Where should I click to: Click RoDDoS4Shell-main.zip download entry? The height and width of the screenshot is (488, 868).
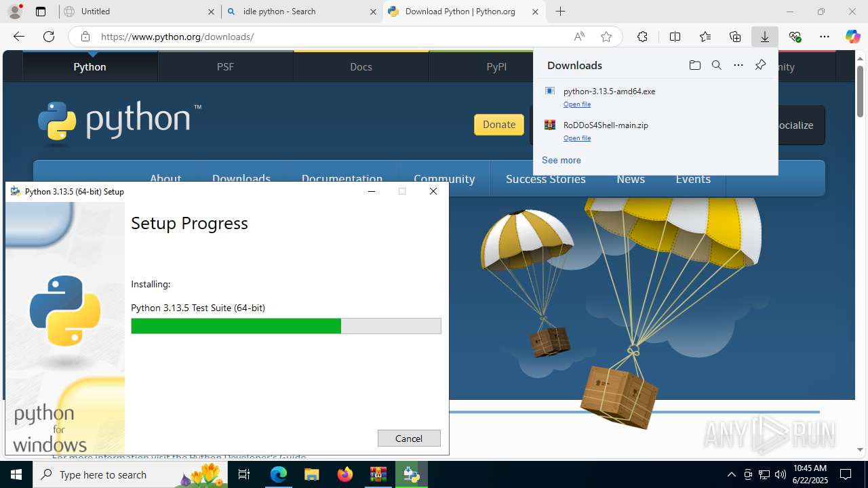coord(606,125)
